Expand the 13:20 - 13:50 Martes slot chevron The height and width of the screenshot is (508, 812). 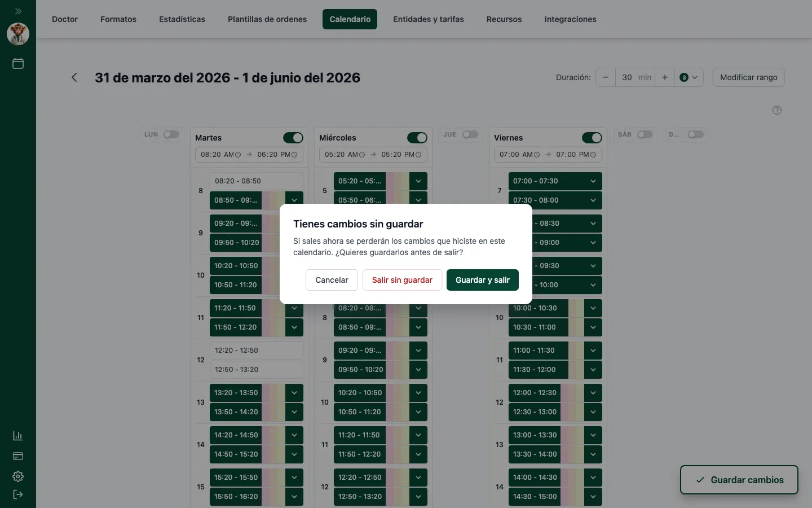(294, 393)
